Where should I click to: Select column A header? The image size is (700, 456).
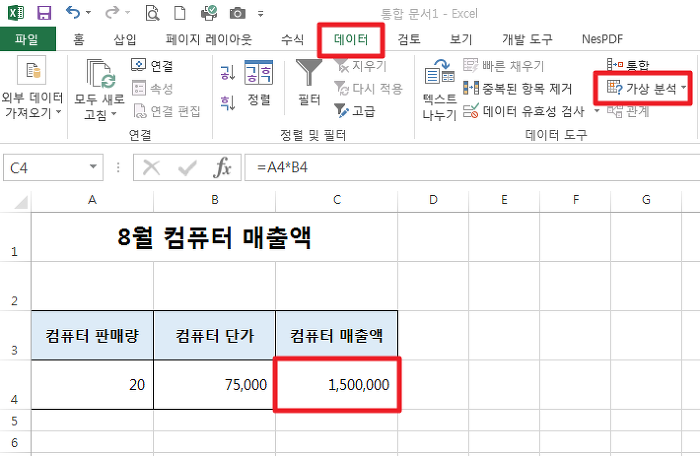[x=92, y=201]
